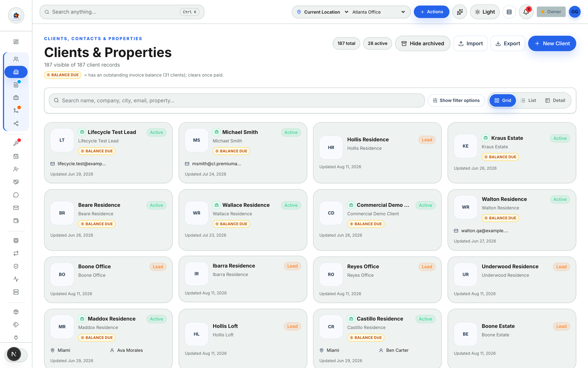Click the UR avatar on Underwood Residence
The height and width of the screenshot is (368, 588).
[x=465, y=274]
